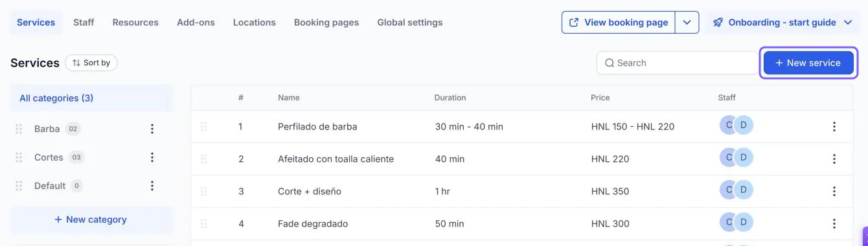This screenshot has height=246, width=868.
Task: Click staff avatar C on Afeitado row
Action: (x=727, y=157)
